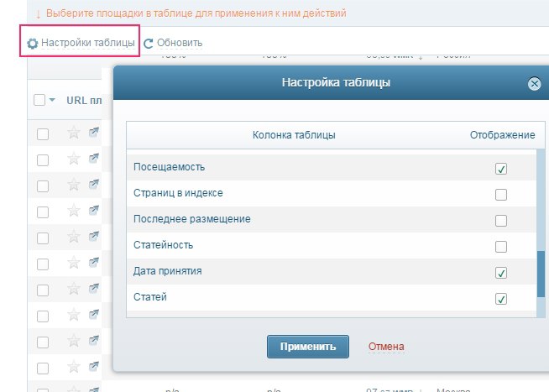
Task: Select the Статей row label
Action: coord(150,297)
